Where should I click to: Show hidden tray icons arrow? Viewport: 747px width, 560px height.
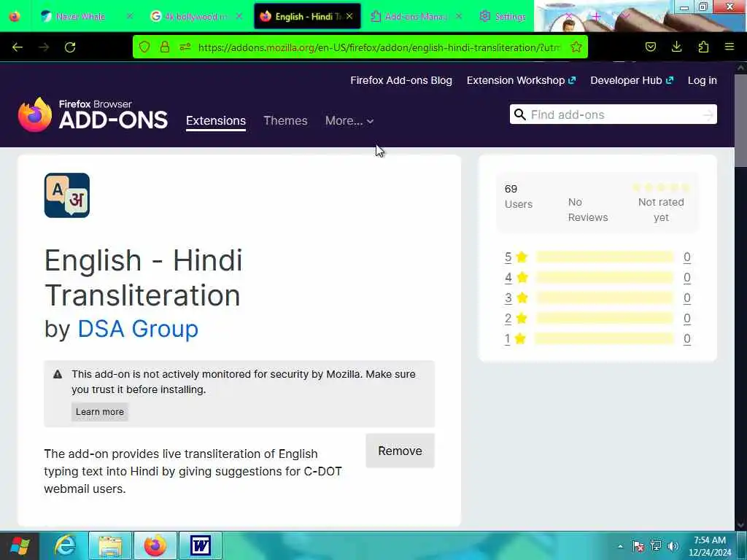click(620, 546)
